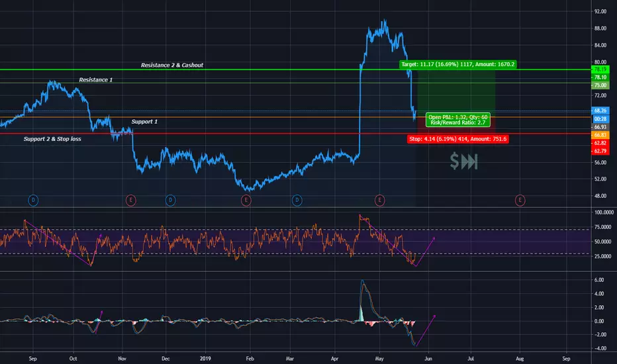The width and height of the screenshot is (617, 364).
Task: Select the green Target 11.17 (16.69%) label
Action: click(457, 64)
